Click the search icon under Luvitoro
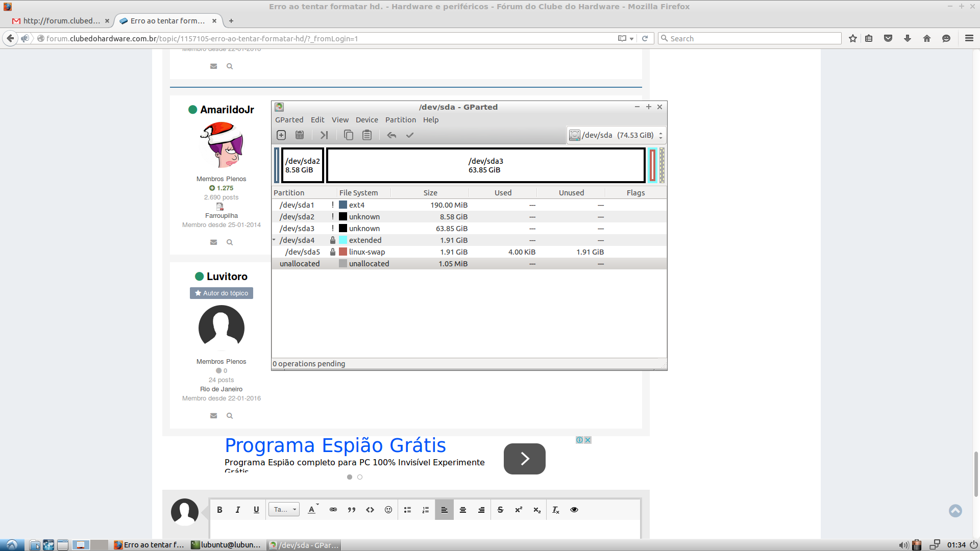 [230, 416]
